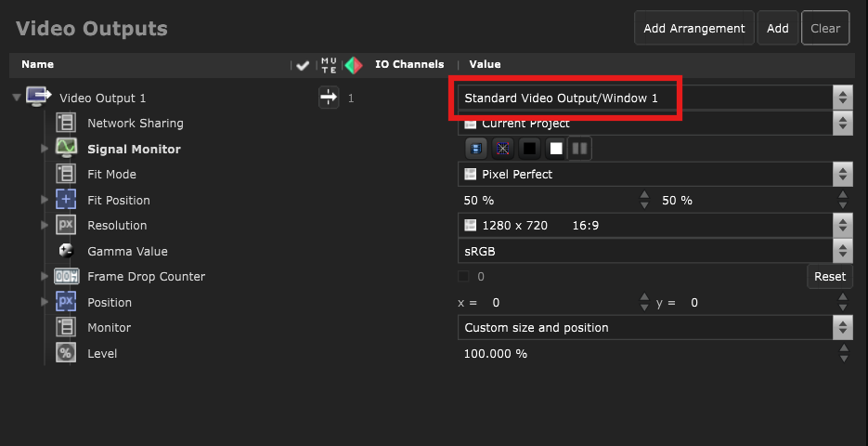
Task: Click the Add button
Action: click(x=778, y=28)
